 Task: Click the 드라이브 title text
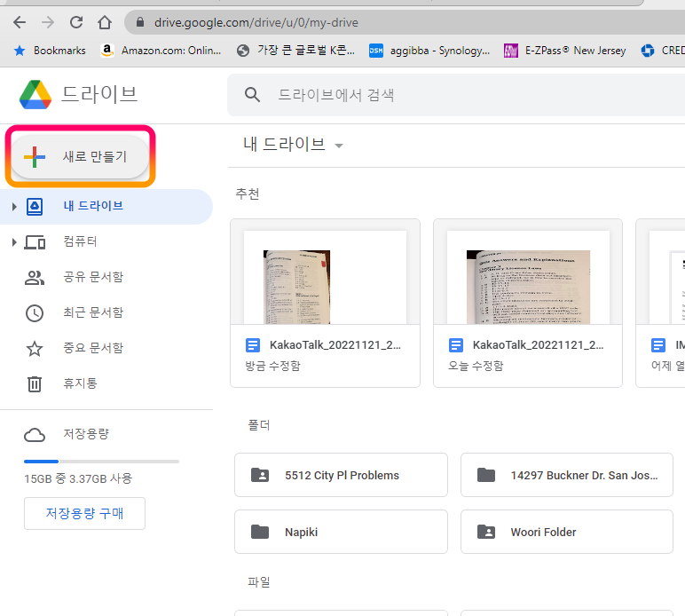pos(99,94)
